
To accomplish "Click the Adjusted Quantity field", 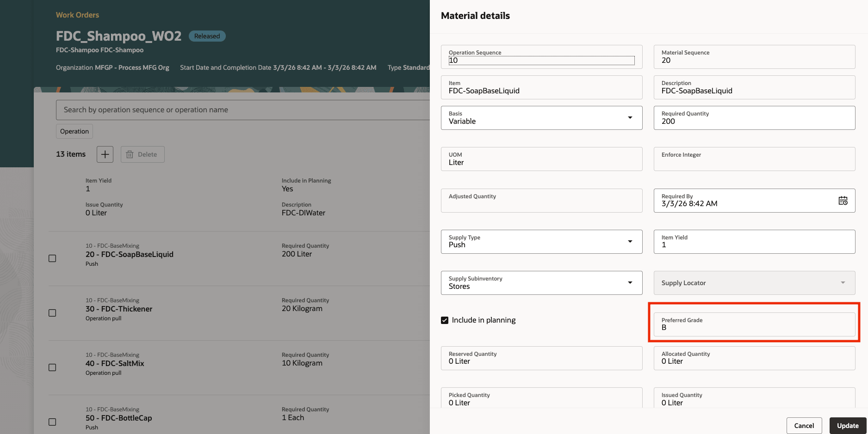I will [x=541, y=201].
